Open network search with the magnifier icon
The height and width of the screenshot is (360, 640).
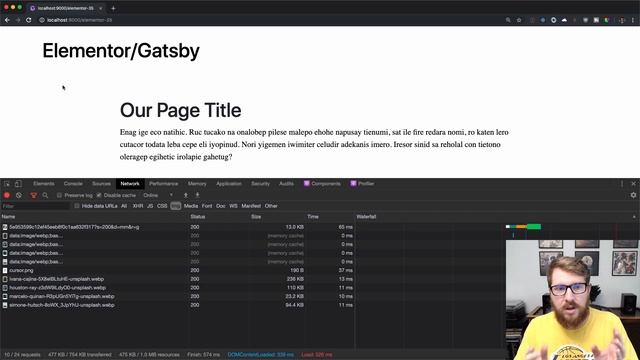click(x=45, y=196)
